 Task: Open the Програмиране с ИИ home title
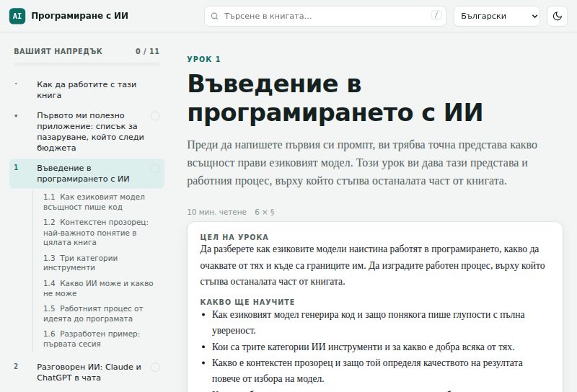coord(79,16)
